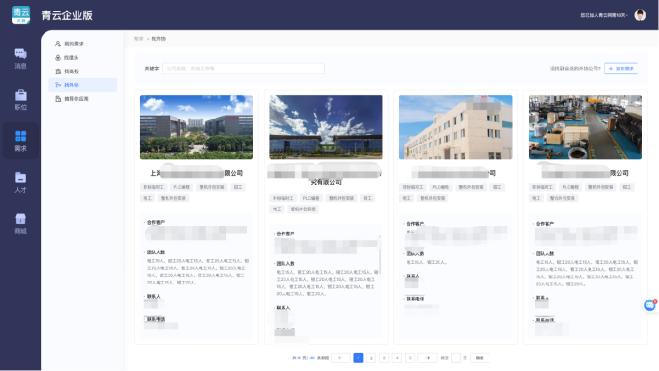Open the 职位 briefcase sidebar icon
Screen dimensions: 659x371
[21, 100]
